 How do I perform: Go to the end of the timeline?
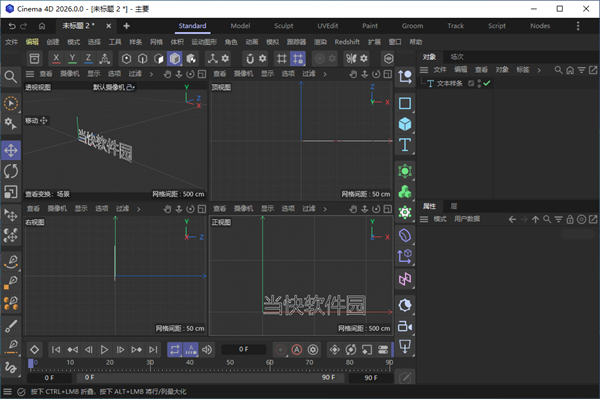(153, 349)
